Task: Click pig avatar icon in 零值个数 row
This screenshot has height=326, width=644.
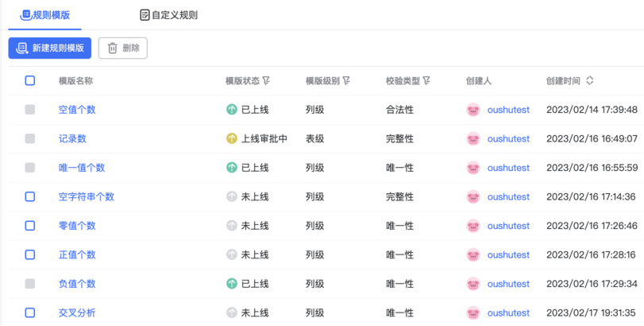Action: 473,226
